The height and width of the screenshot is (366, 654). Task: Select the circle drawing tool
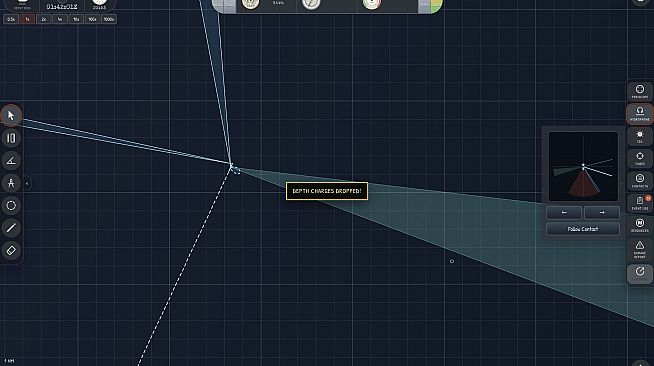(11, 205)
